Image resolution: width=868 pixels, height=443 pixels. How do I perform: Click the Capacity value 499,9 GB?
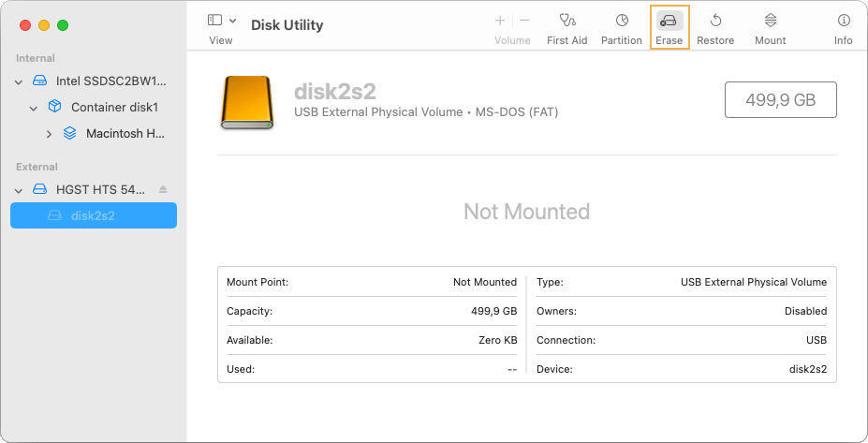[493, 311]
